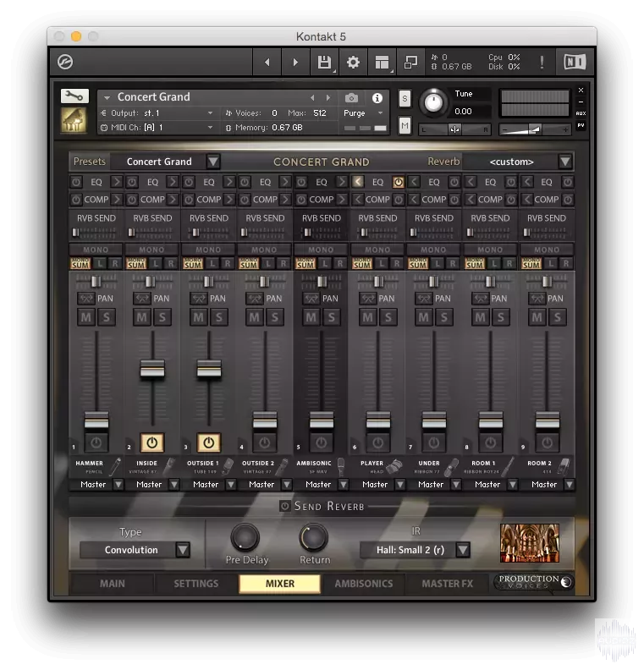The image size is (644, 670).
Task: Enable EQ power on Hammer channel
Action: tap(76, 182)
